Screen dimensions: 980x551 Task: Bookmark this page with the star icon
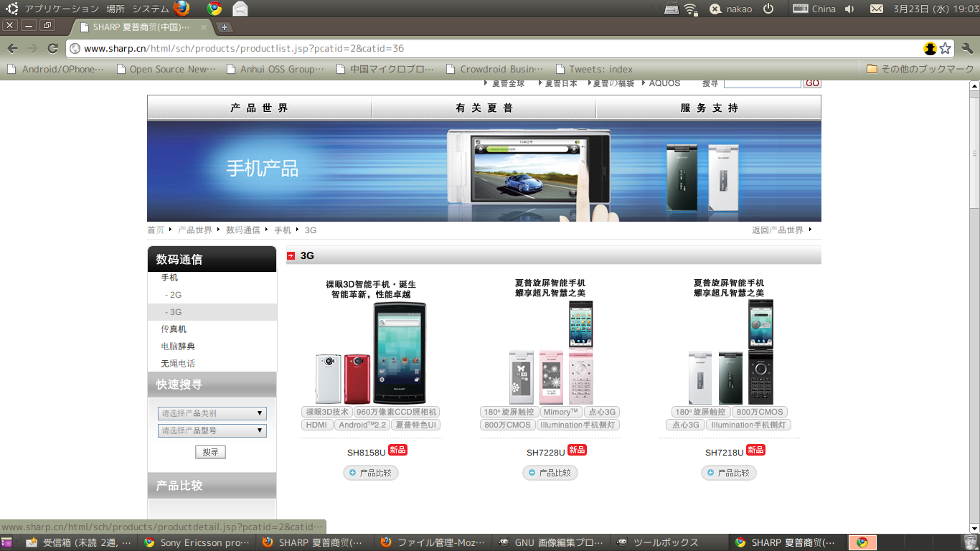point(946,48)
